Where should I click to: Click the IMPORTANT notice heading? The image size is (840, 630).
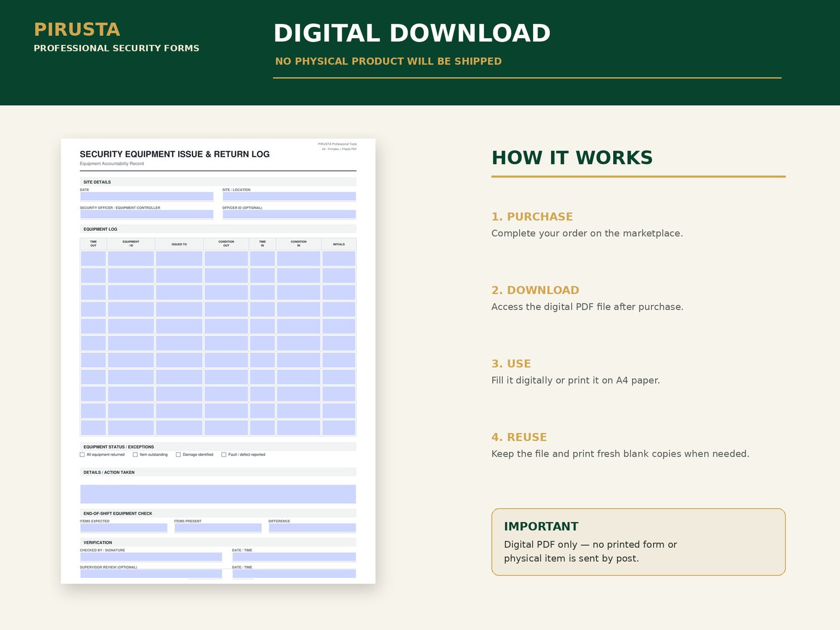click(x=541, y=526)
